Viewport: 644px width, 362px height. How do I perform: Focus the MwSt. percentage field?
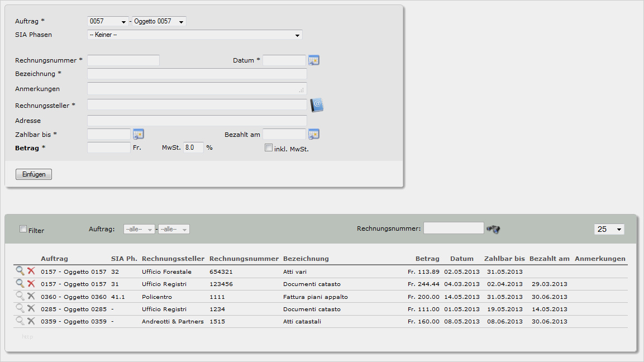tap(193, 147)
